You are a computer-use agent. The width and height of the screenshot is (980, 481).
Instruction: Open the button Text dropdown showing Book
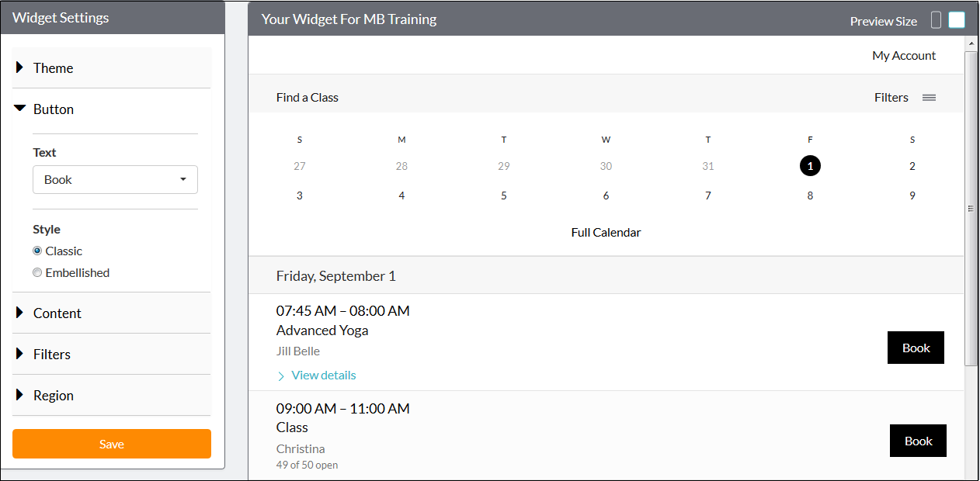click(x=115, y=179)
